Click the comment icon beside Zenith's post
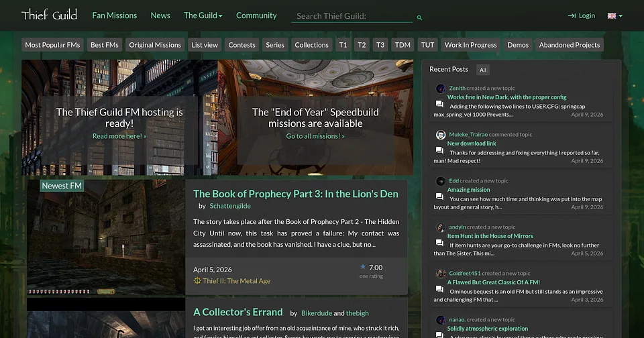This screenshot has width=644, height=338. 439,104
